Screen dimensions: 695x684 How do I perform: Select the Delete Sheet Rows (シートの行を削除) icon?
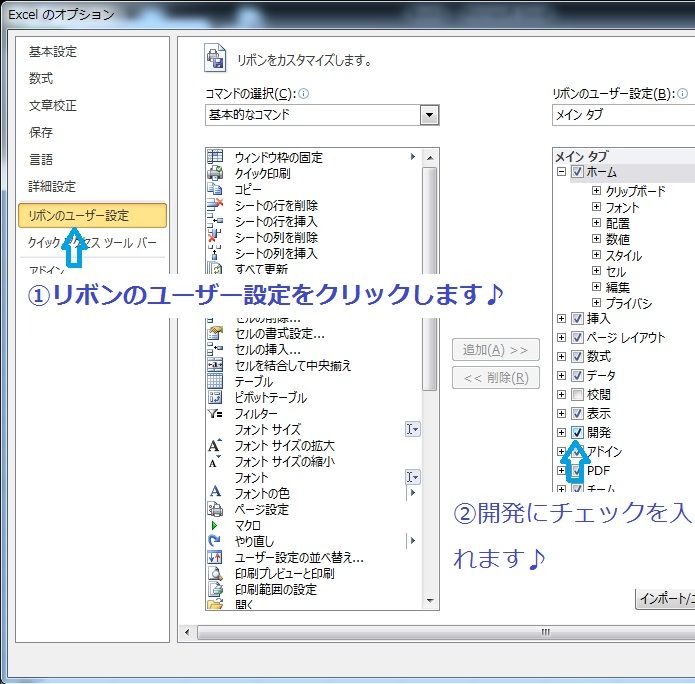[x=215, y=205]
